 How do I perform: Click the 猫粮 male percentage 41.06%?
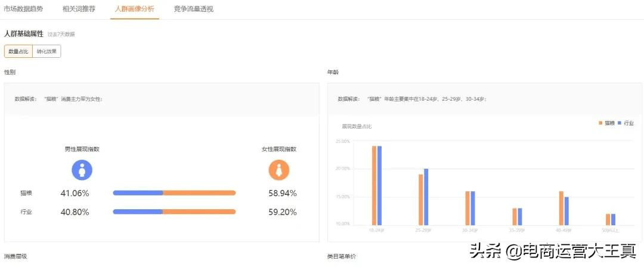click(75, 193)
